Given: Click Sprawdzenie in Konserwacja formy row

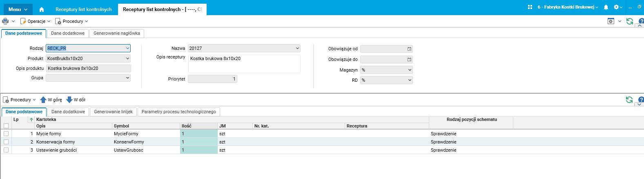Looking at the screenshot, I should click(443, 142).
